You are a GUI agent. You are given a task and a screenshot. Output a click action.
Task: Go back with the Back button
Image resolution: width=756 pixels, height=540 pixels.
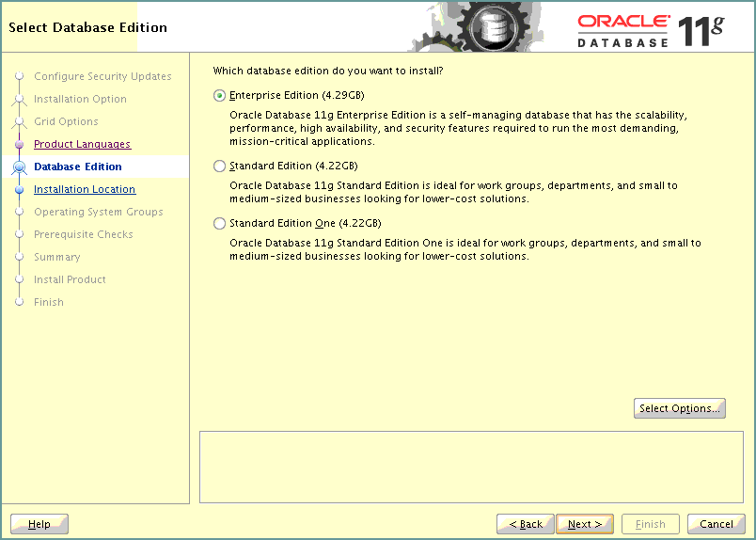(x=525, y=524)
